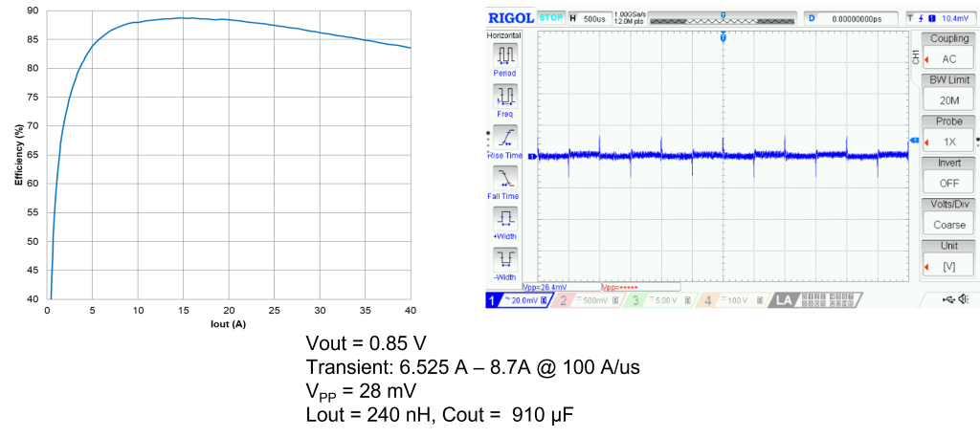Click the USB status icon
This screenshot has width=980, height=438.
[x=947, y=300]
